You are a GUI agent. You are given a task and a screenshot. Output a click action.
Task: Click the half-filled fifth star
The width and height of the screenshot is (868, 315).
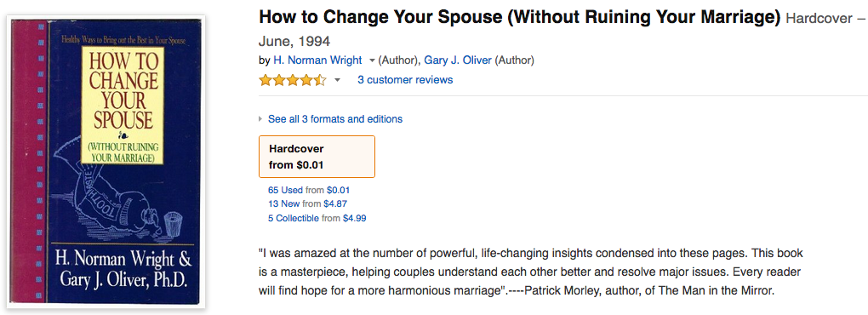321,80
